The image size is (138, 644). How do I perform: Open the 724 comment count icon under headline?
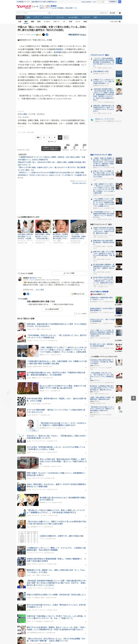point(34,35)
